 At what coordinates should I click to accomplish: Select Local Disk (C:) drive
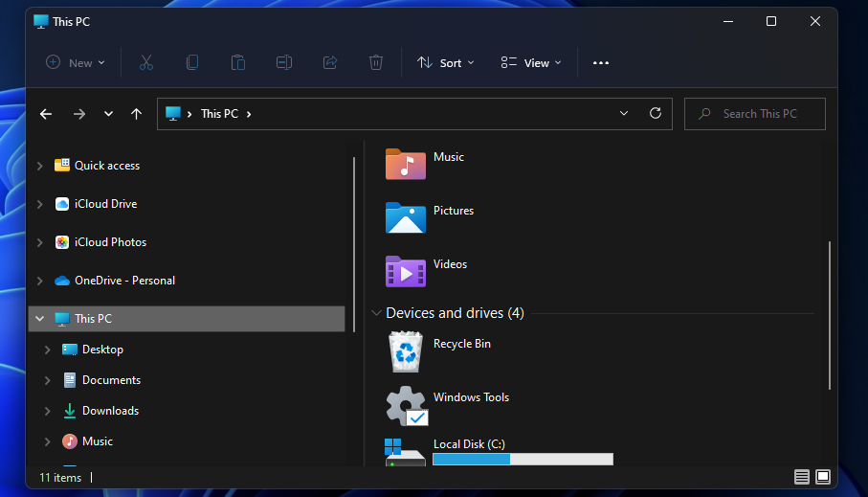coord(468,444)
